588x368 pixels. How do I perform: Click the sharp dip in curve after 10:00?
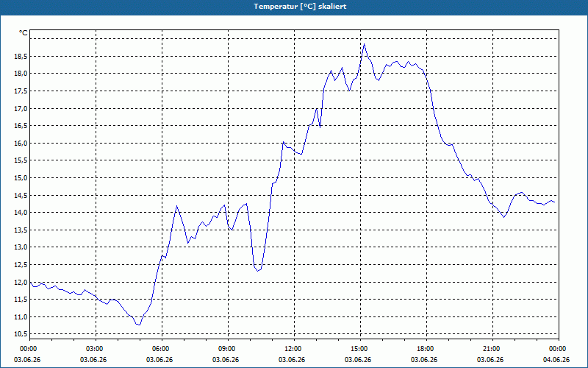pos(258,271)
